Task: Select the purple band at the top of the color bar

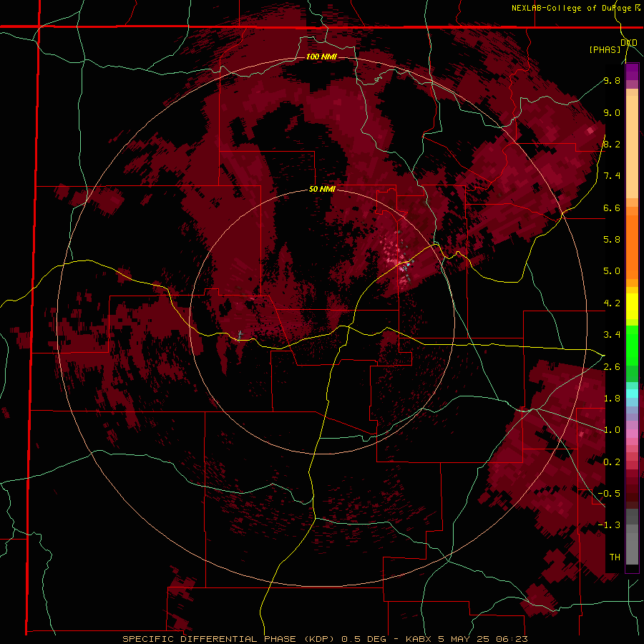Action: point(632,72)
